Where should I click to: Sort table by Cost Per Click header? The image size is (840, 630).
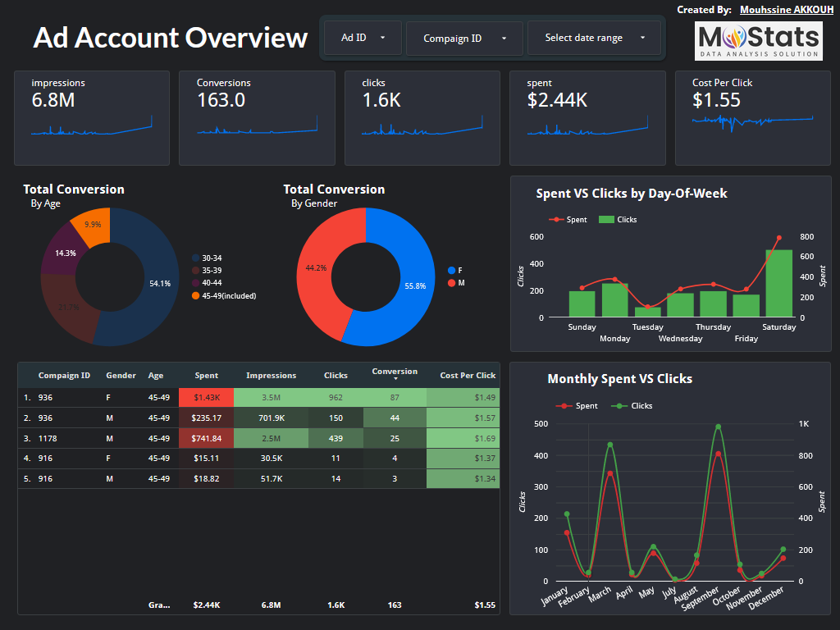coord(467,376)
